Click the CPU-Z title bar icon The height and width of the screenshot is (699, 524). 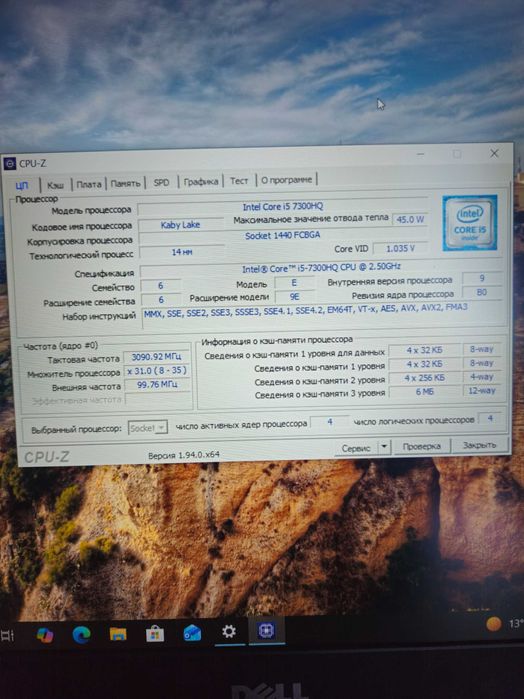click(x=10, y=164)
